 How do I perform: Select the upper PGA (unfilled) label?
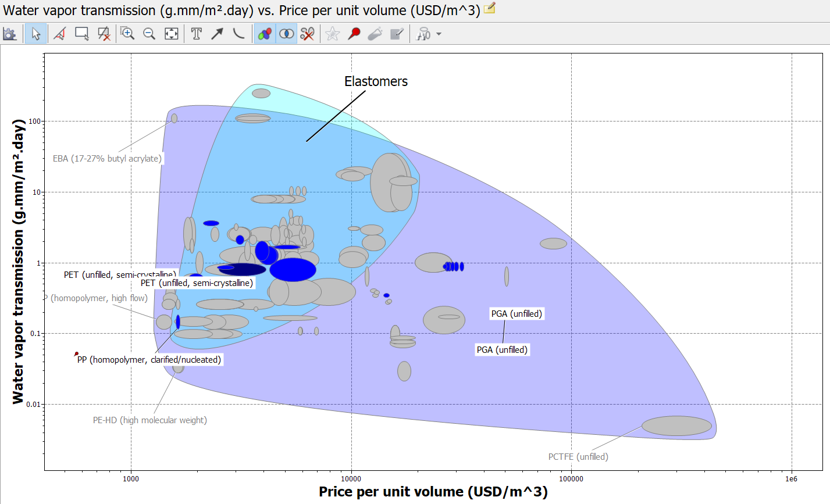pyautogui.click(x=516, y=313)
